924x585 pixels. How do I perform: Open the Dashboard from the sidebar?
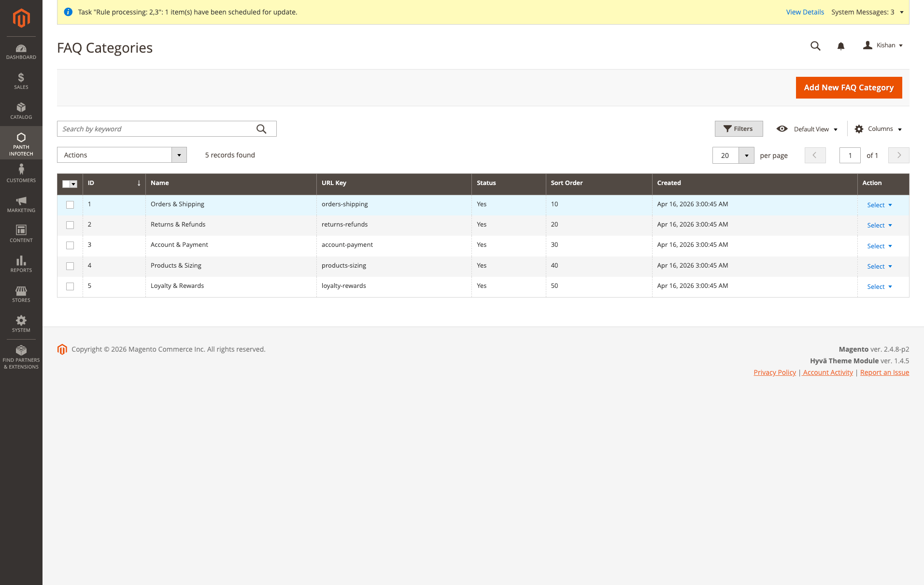21,52
